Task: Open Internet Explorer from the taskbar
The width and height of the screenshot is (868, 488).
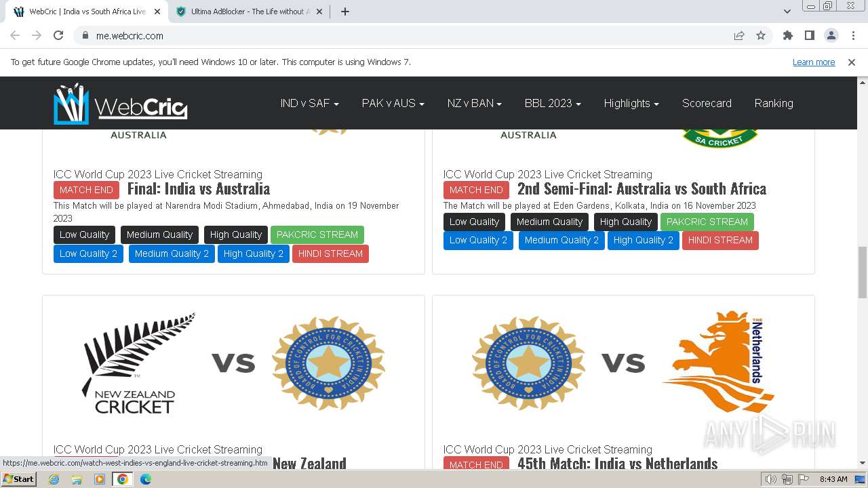Action: 54,479
